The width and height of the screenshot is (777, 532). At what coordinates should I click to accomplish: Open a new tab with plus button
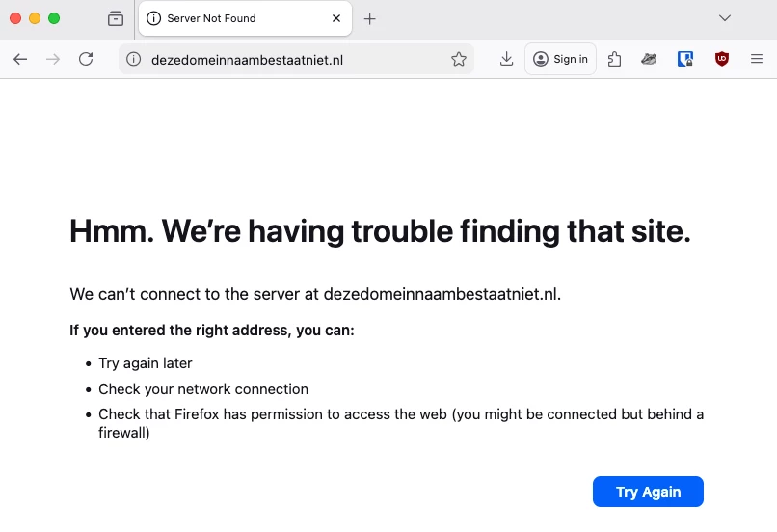coord(370,18)
